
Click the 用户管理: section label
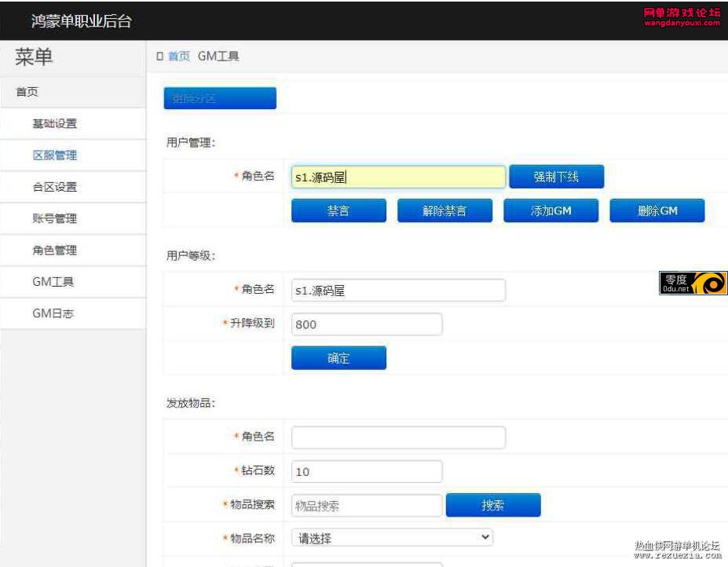191,143
